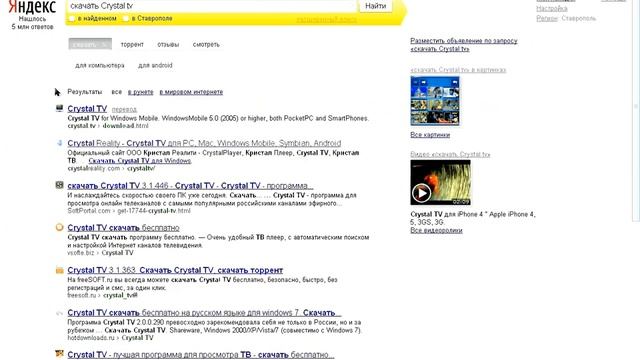The width and height of the screenshot is (640, 360).
Task: Enable the 'в Ставрополе' checkbox
Action: [x=127, y=18]
